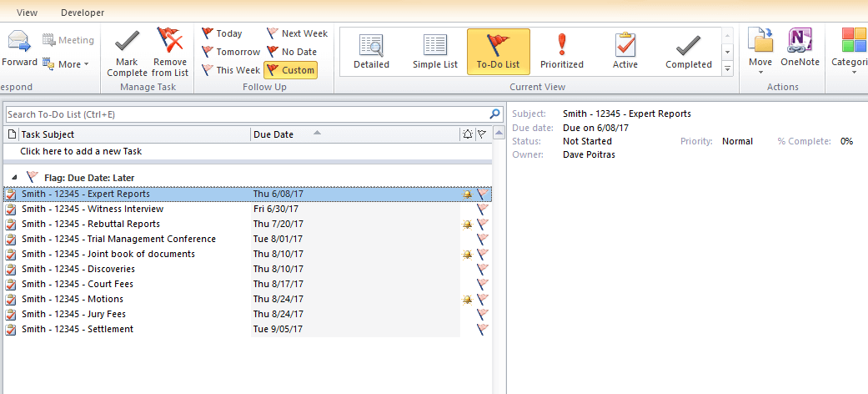Select Trial Management Conference task

(248, 239)
